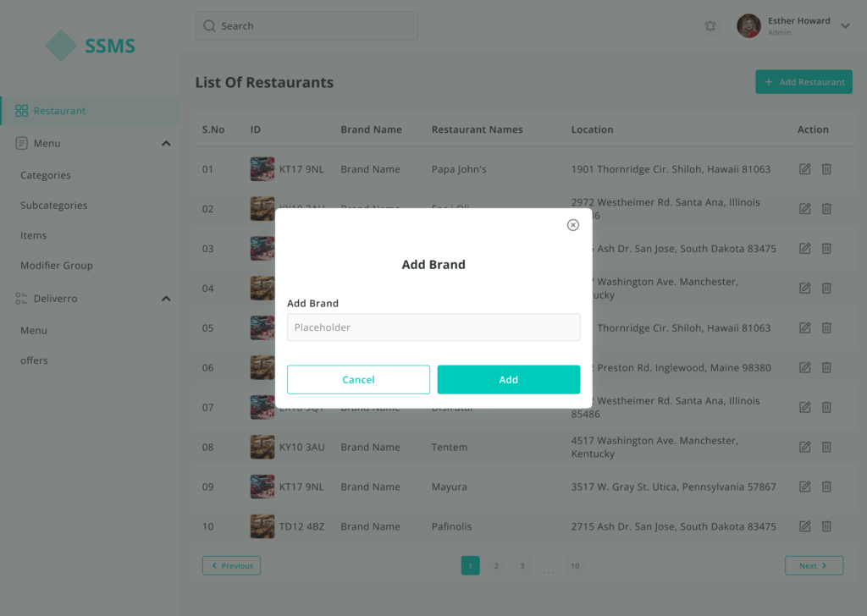This screenshot has width=867, height=616.
Task: Expand the user account dropdown chevron
Action: pyautogui.click(x=845, y=26)
